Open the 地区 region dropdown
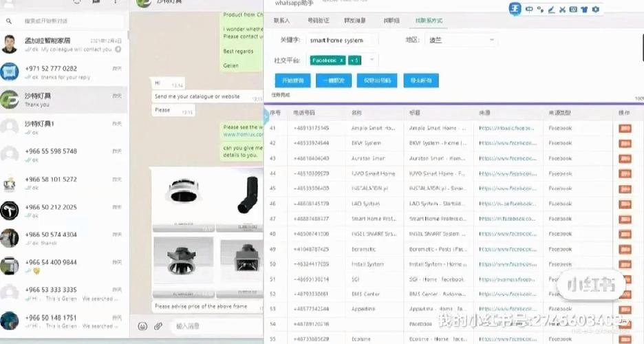Viewport: 644px width, 344px height. pos(461,40)
